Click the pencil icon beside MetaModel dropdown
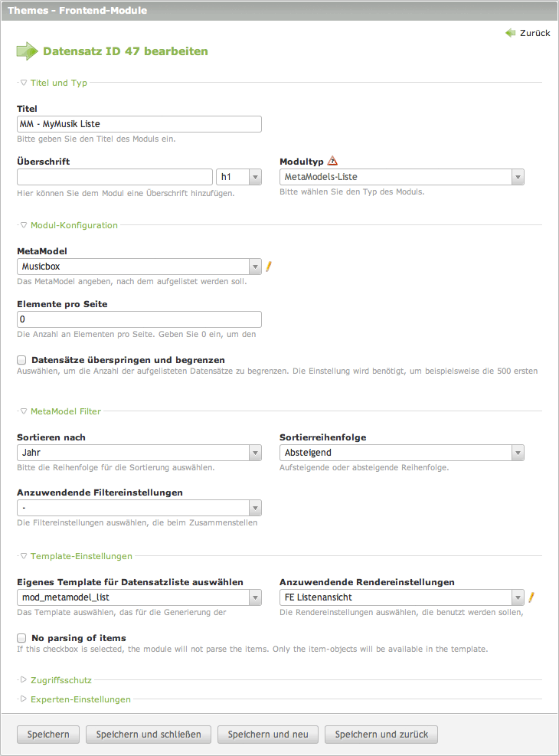This screenshot has height=756, width=559. [269, 267]
